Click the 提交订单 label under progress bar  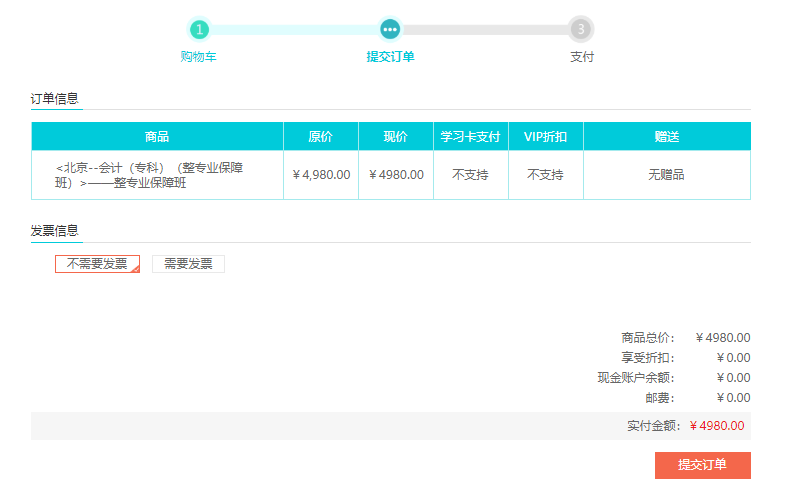(390, 57)
